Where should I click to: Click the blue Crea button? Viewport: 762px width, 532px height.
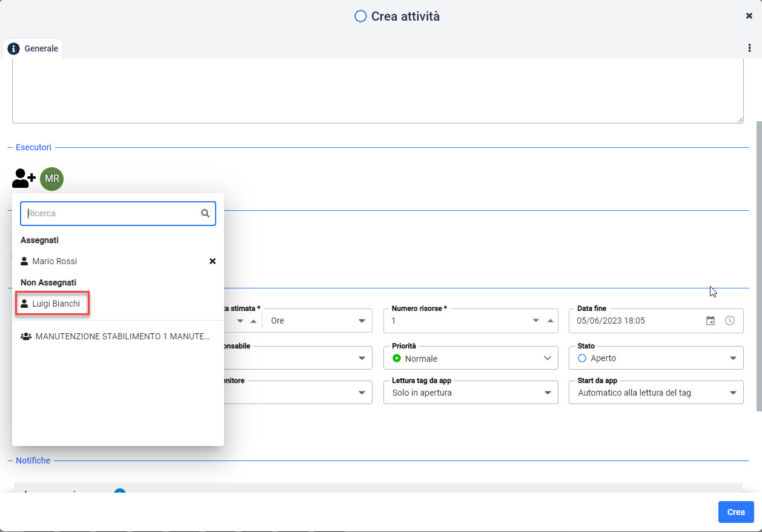click(736, 512)
